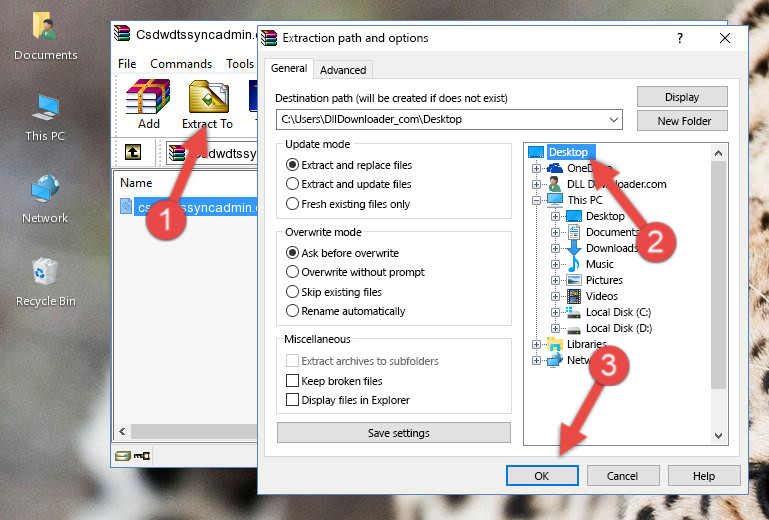Open Network desktop shortcut
Viewport: 769px width, 520px height.
[45, 189]
